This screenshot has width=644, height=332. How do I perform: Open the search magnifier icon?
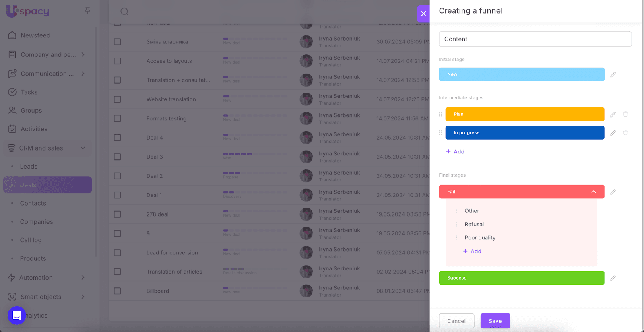[124, 12]
